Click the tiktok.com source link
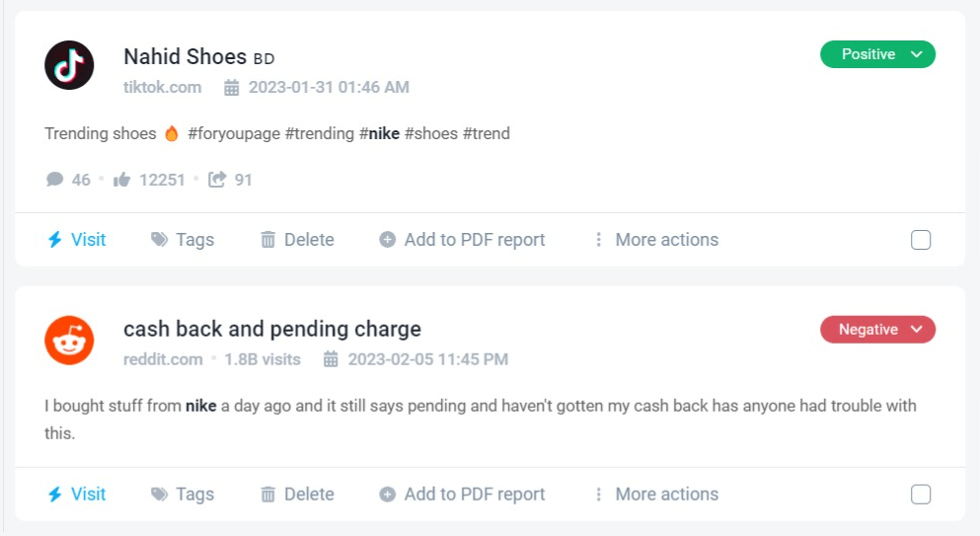Screen dimensions: 980x536 click(x=162, y=87)
